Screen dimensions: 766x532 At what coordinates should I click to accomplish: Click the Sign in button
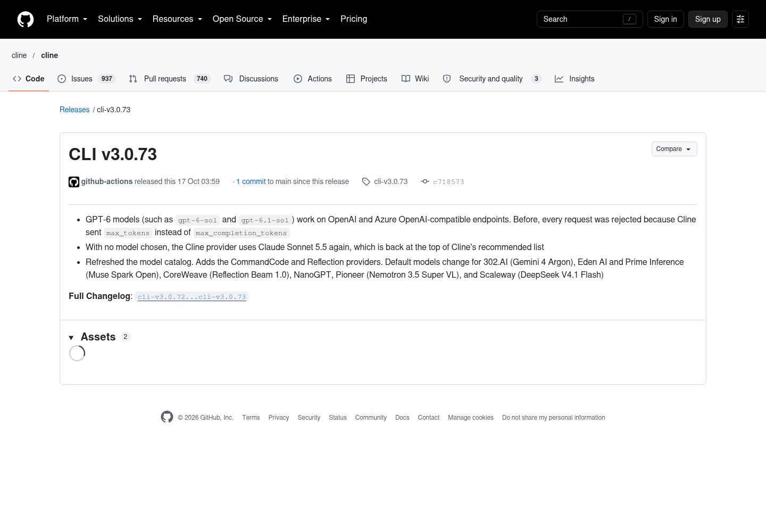[x=665, y=19]
